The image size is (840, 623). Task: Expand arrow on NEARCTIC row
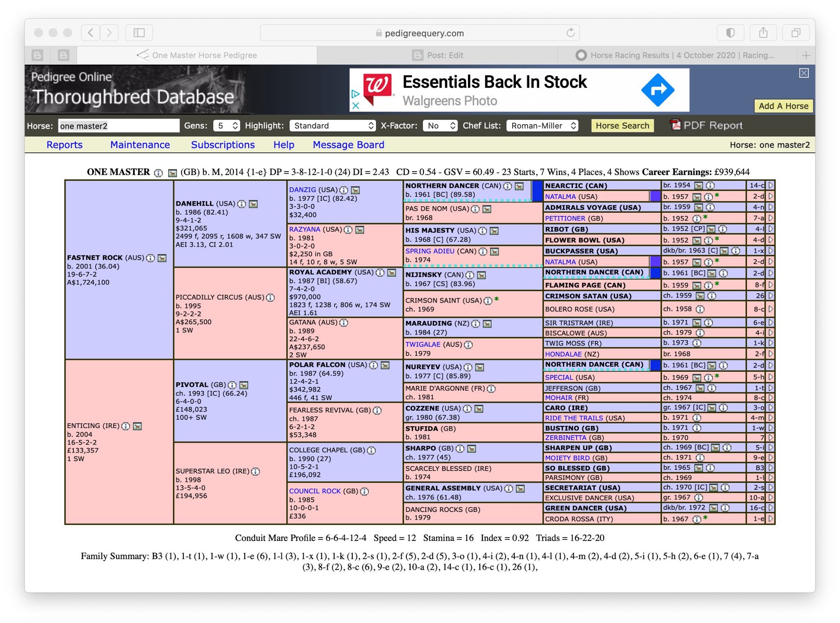coord(771,185)
